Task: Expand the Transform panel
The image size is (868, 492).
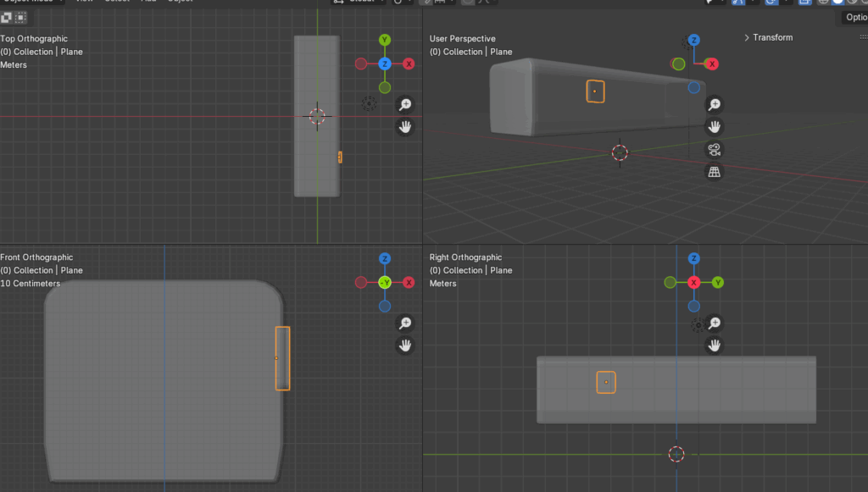Action: pos(768,37)
